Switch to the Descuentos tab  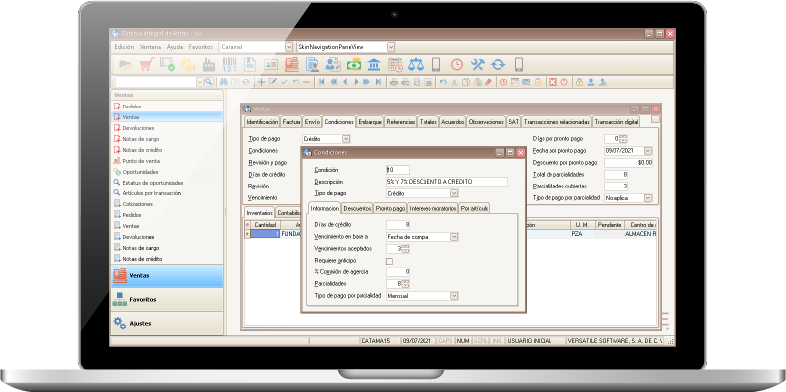[357, 208]
